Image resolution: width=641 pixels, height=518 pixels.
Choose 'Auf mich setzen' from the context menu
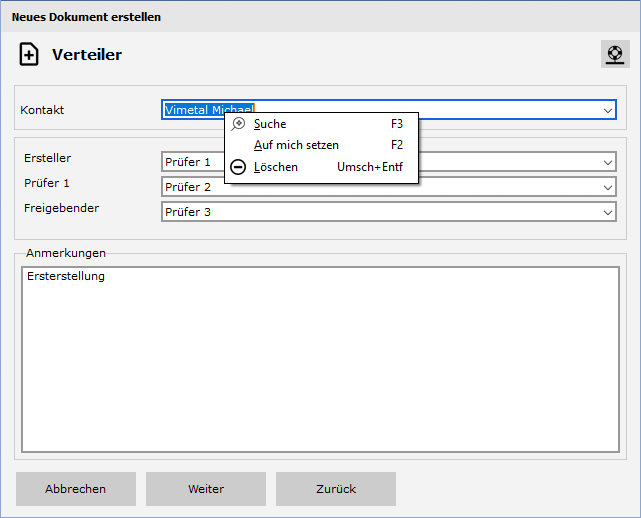point(296,145)
